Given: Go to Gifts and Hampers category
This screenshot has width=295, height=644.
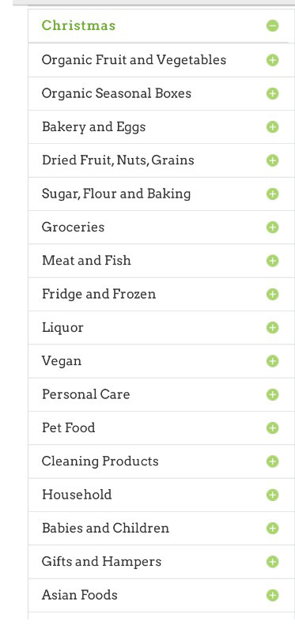Looking at the screenshot, I should click(x=101, y=562).
